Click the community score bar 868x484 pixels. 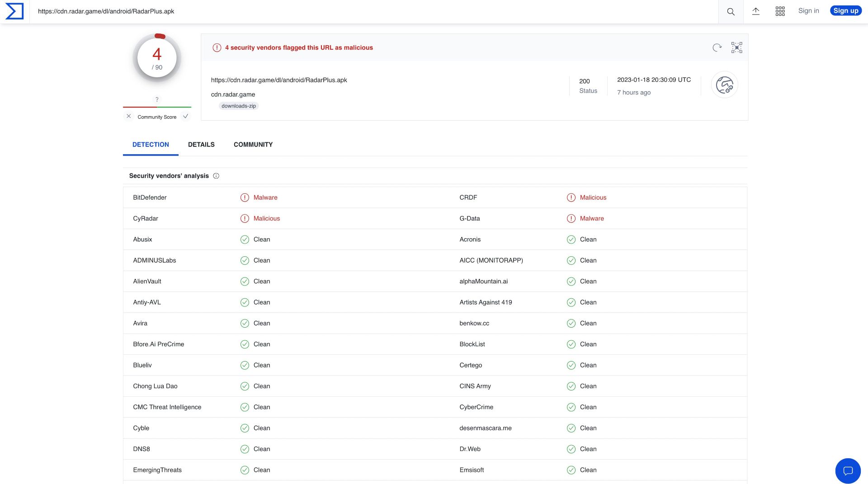click(x=157, y=107)
